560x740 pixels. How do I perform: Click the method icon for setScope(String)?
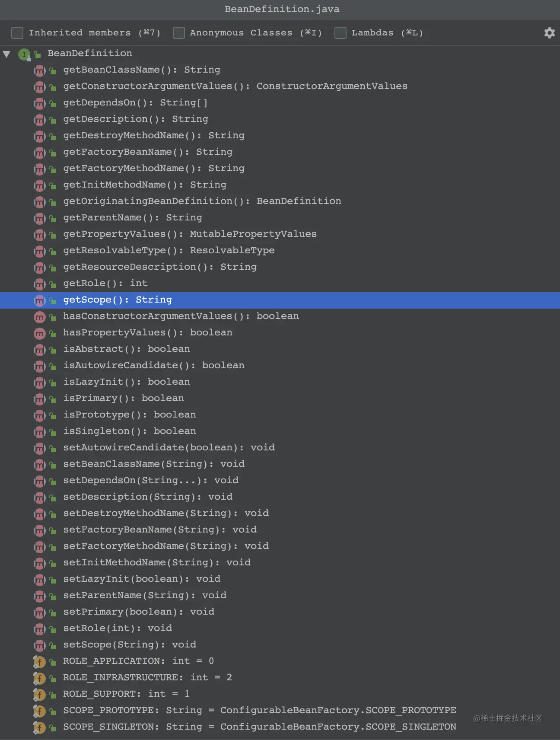pyautogui.click(x=40, y=645)
